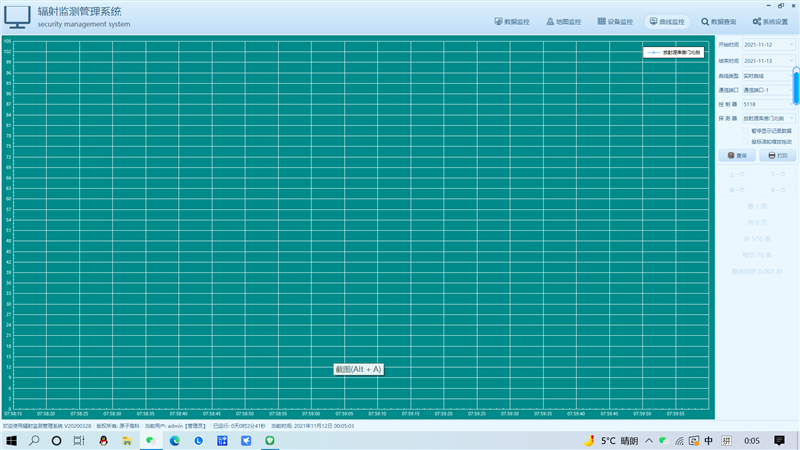The height and width of the screenshot is (450, 800).
Task: Click the 打印 print button
Action: click(x=778, y=156)
